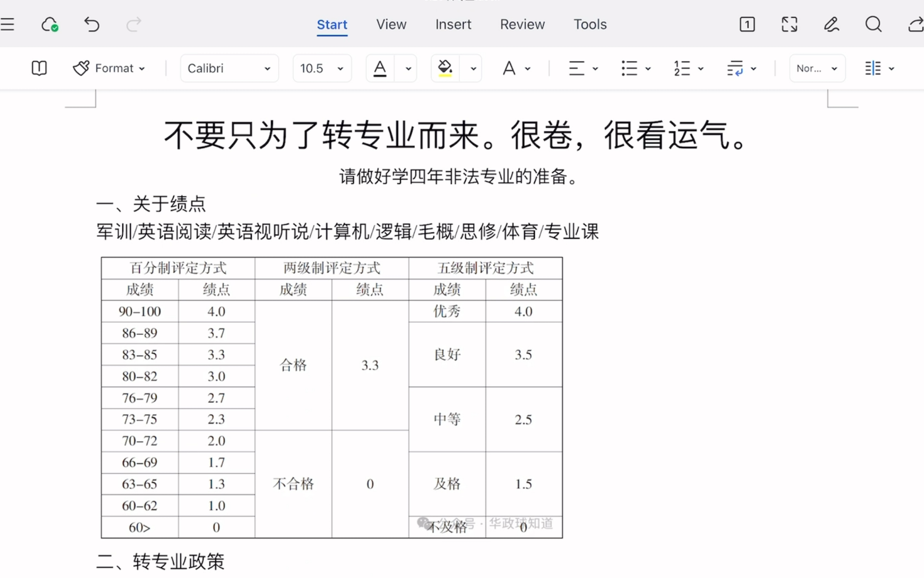The image size is (924, 578).
Task: Click the share icon
Action: click(x=916, y=24)
